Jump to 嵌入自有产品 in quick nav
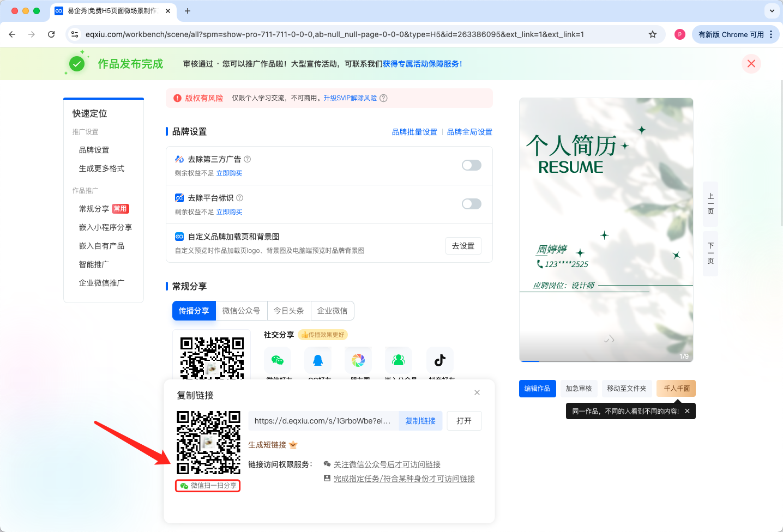The height and width of the screenshot is (532, 783). pyautogui.click(x=101, y=246)
